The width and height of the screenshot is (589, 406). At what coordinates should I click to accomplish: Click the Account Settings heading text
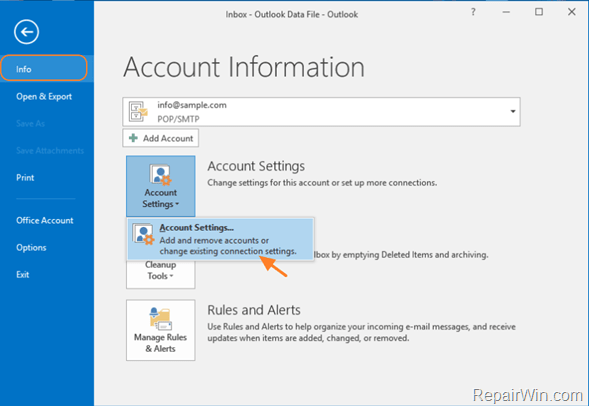point(256,166)
